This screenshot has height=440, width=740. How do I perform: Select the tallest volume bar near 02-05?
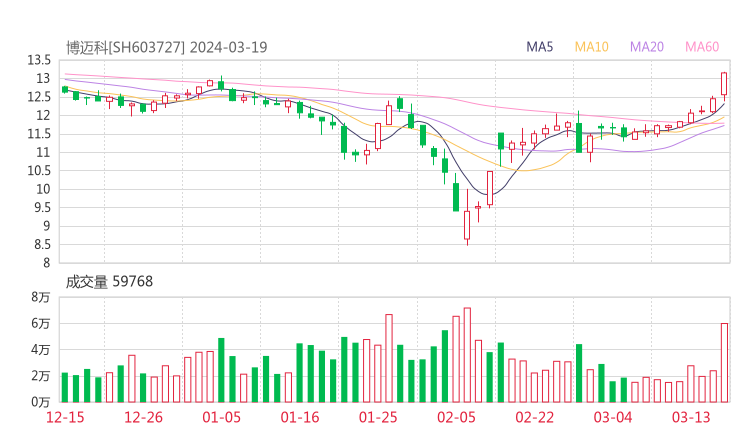click(x=467, y=355)
